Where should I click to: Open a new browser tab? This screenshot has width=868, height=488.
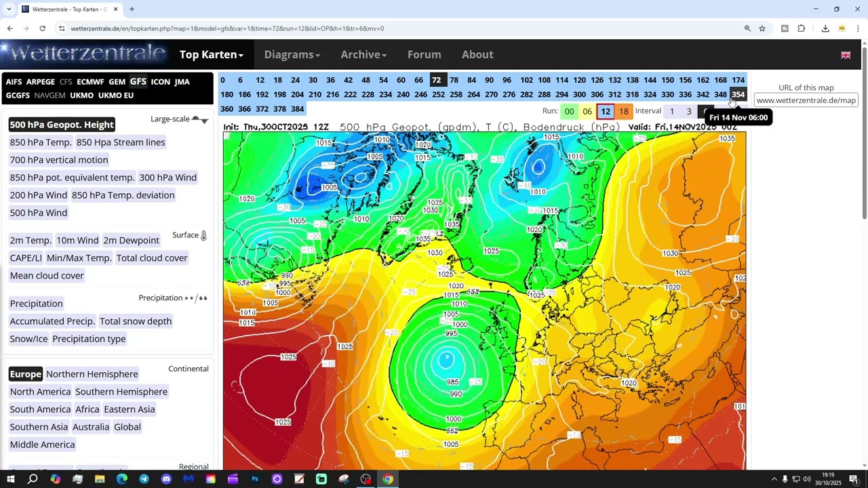(x=132, y=9)
